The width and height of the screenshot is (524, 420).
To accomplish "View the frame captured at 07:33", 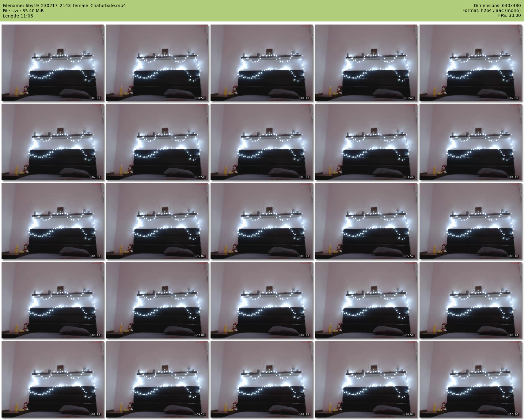I will (x=261, y=300).
